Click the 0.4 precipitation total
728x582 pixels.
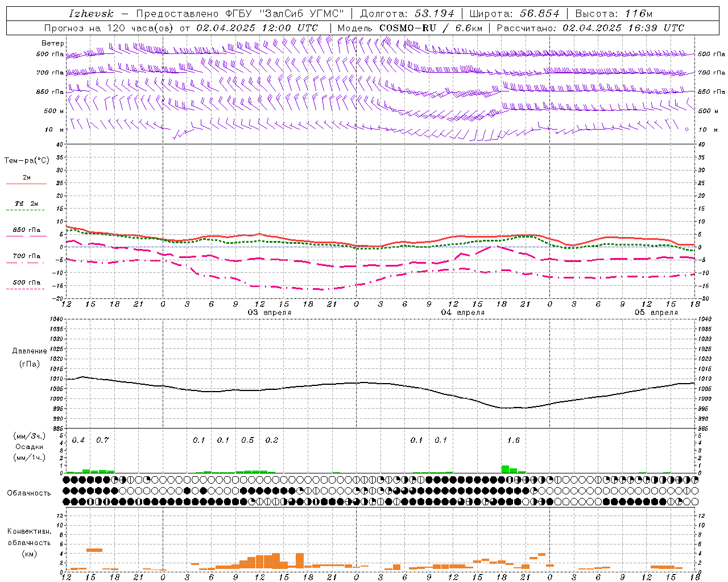pyautogui.click(x=78, y=440)
